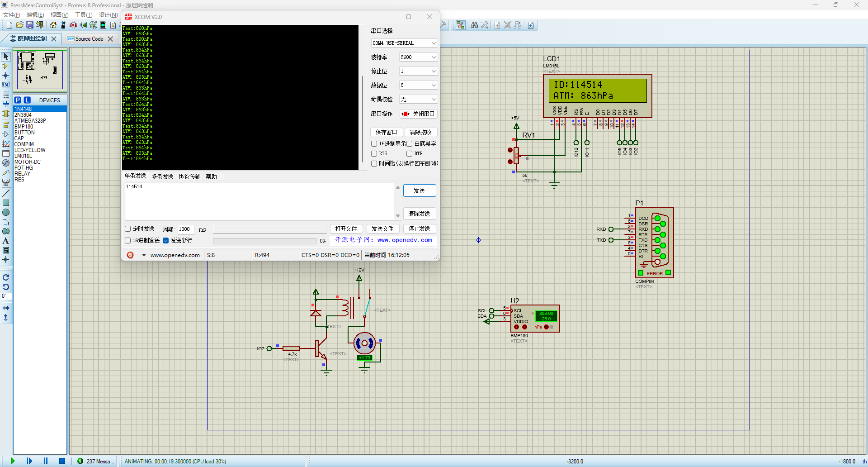Click the 清除接收 button
868x467 pixels.
[x=420, y=133]
